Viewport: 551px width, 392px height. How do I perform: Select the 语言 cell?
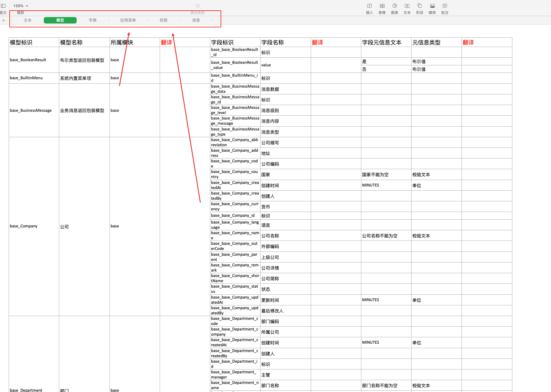coord(286,225)
